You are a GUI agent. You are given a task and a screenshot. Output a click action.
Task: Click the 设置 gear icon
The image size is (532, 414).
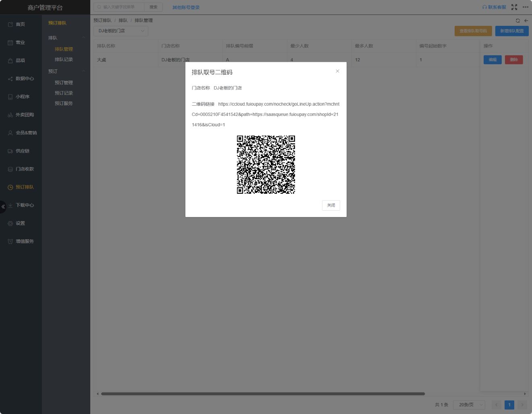point(10,223)
